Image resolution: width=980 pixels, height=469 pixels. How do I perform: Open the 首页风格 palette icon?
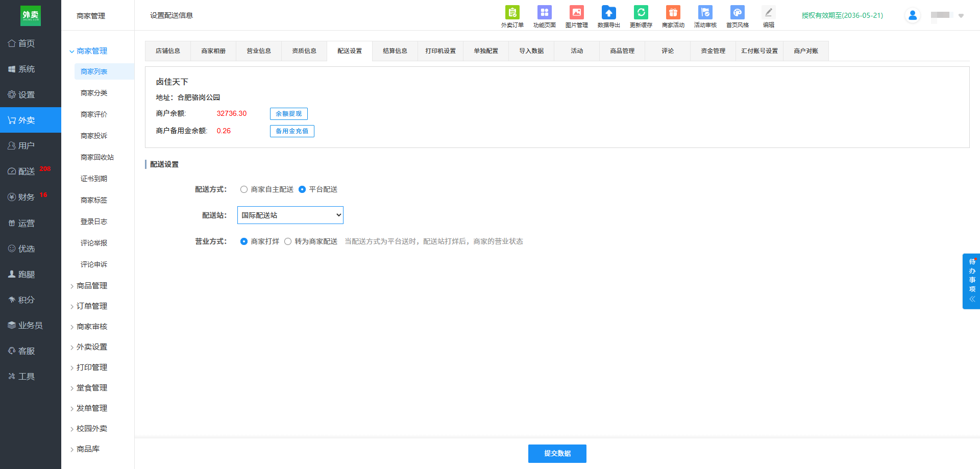[x=737, y=16]
